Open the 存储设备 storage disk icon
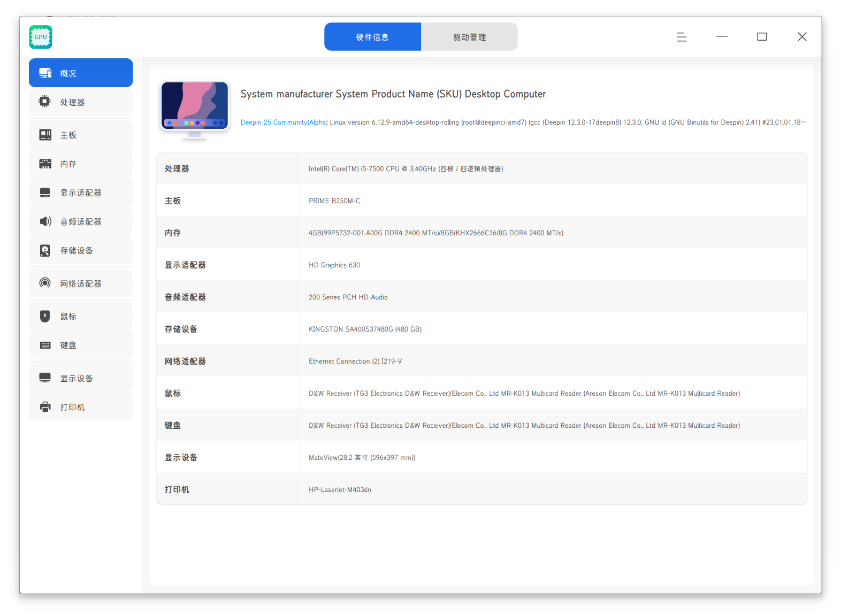The image size is (841, 616). pos(45,250)
